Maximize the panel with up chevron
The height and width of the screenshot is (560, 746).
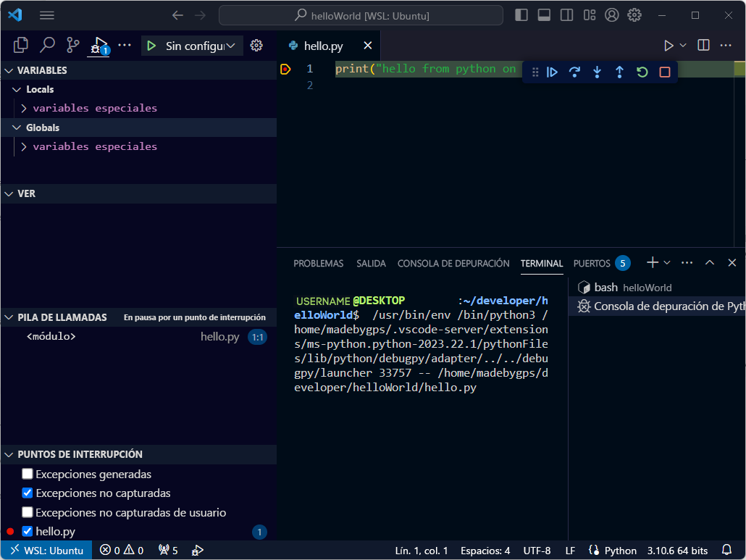(x=710, y=263)
